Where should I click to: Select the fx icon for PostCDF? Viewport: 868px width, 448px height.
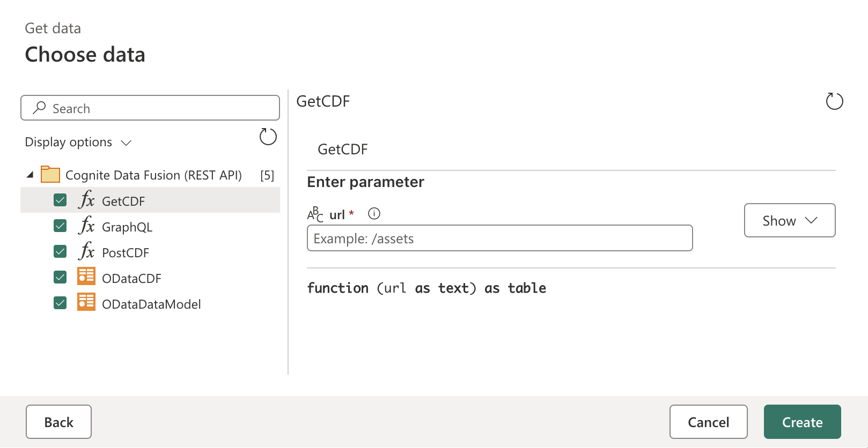click(x=86, y=252)
